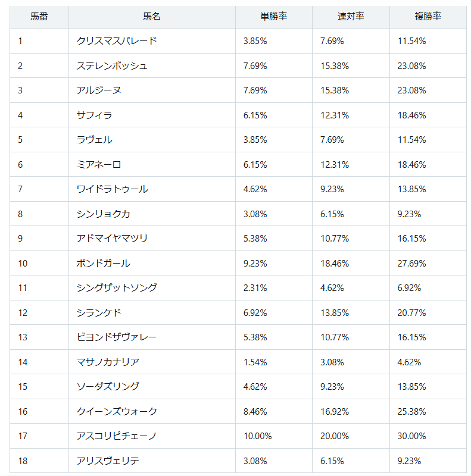Select horse name クリスマスパレード
This screenshot has width=471, height=476.
(x=117, y=41)
